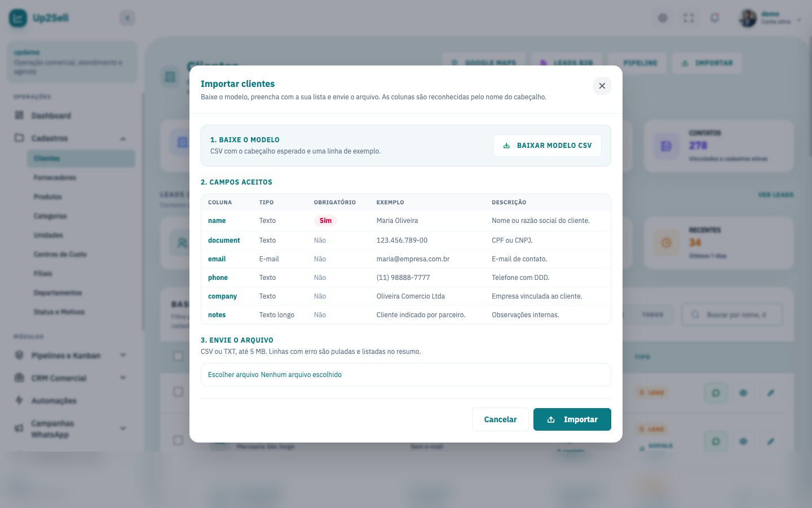Screen dimensions: 812x508
Task: Open notifications bell in top bar
Action: (714, 18)
